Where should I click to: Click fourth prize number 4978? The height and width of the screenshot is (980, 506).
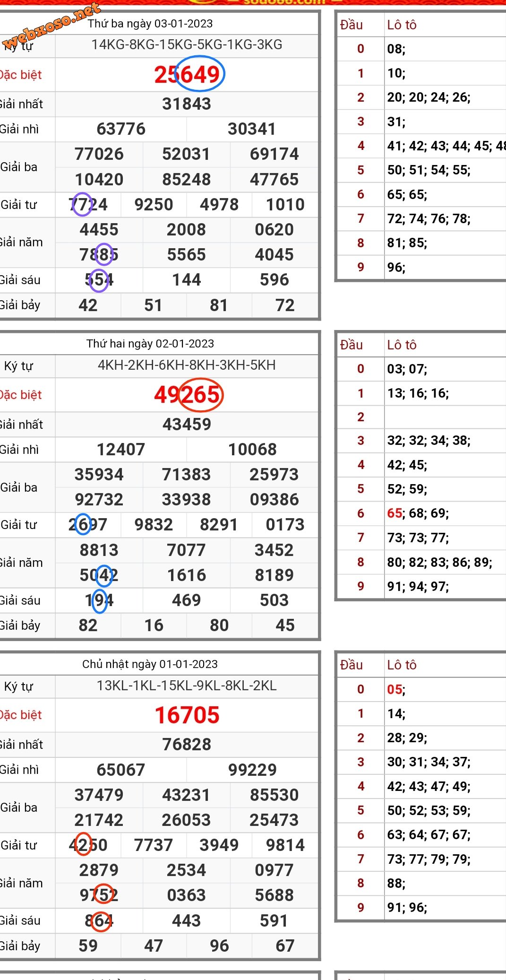point(219,205)
